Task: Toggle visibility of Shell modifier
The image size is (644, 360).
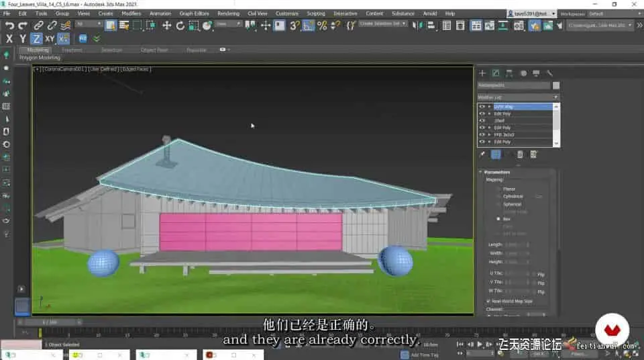Action: point(482,120)
